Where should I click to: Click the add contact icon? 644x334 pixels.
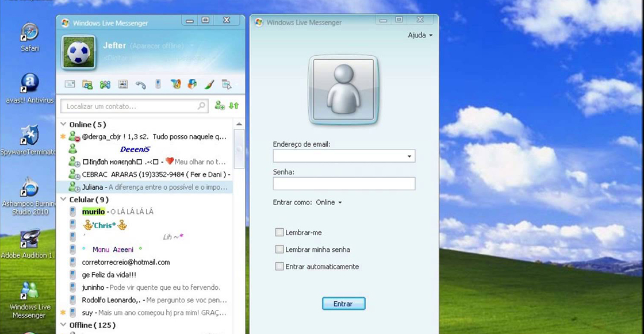click(219, 106)
